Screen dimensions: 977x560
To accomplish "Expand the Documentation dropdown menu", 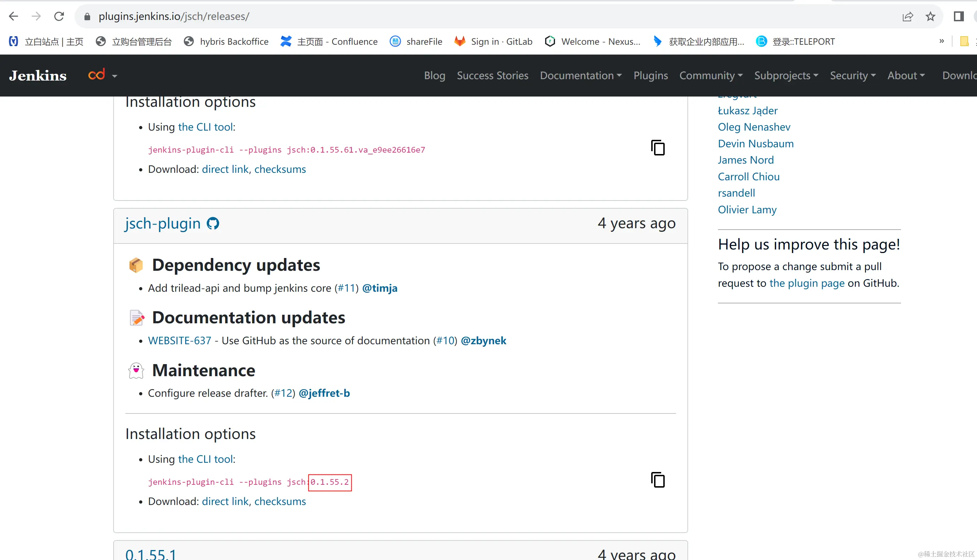I will (x=581, y=76).
